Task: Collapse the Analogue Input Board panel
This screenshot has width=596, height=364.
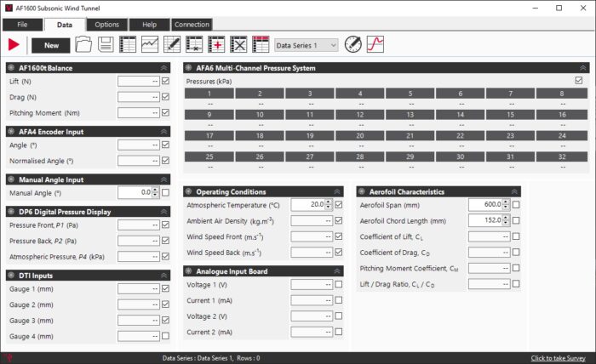Action: point(337,271)
